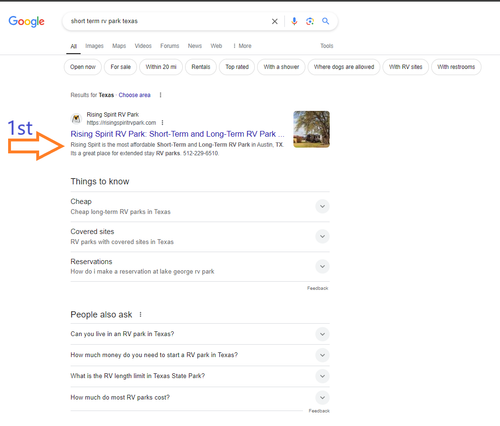Apply the With a shower filter chip
This screenshot has width=500, height=426.
[281, 67]
